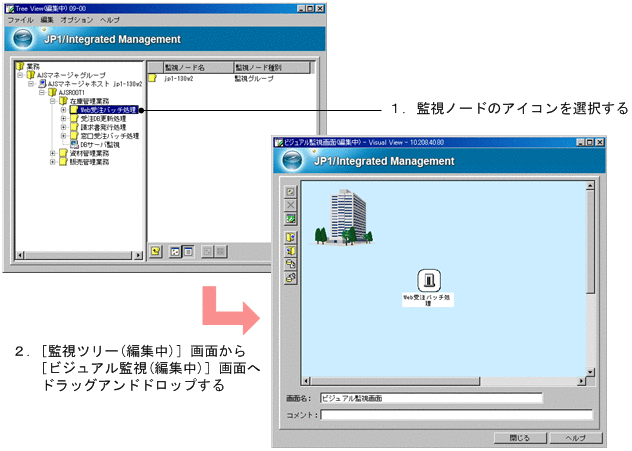Viewport: 632px width, 451px height.
Task: Switch to detail list view in Tree View
Action: [188, 251]
